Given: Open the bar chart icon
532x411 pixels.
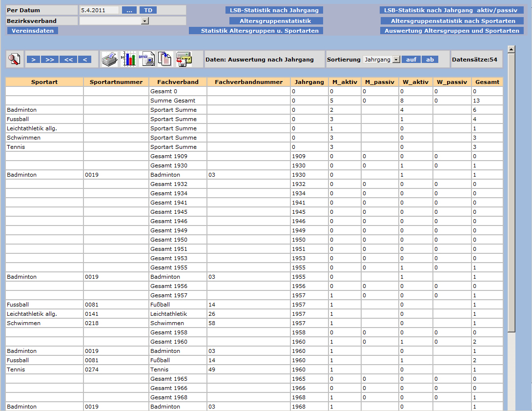Looking at the screenshot, I should [128, 60].
